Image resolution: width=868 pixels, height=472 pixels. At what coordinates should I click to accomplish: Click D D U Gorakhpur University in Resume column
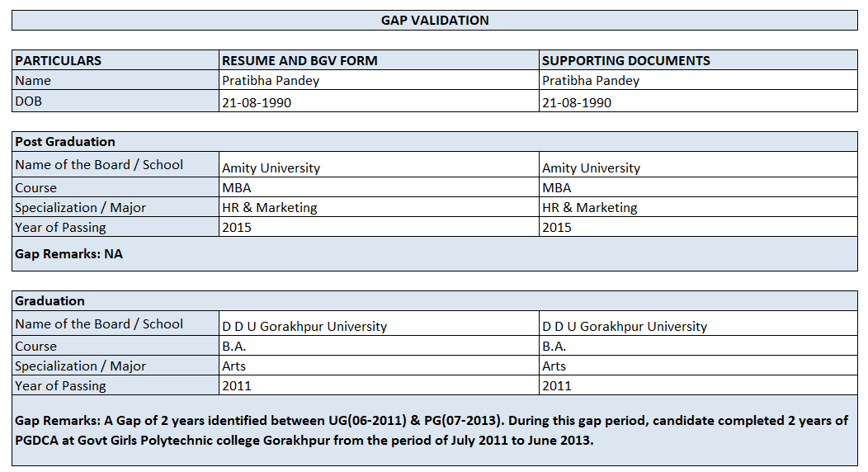pyautogui.click(x=304, y=327)
